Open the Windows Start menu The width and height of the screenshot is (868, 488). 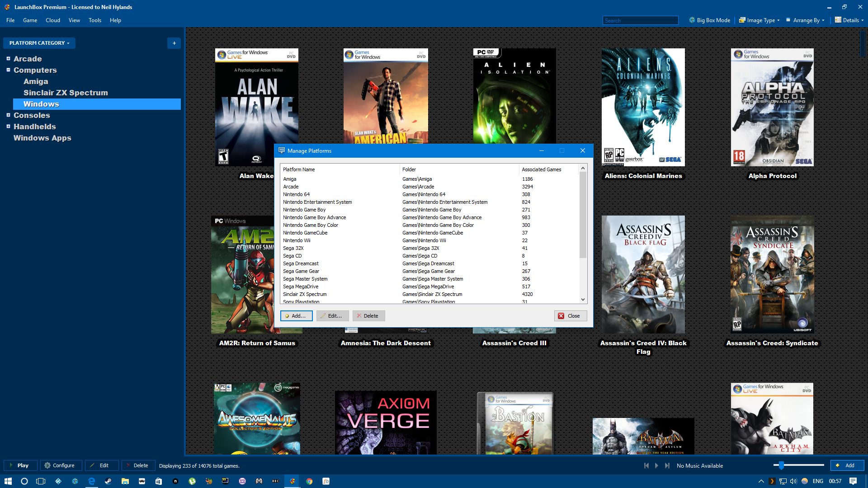(8, 481)
